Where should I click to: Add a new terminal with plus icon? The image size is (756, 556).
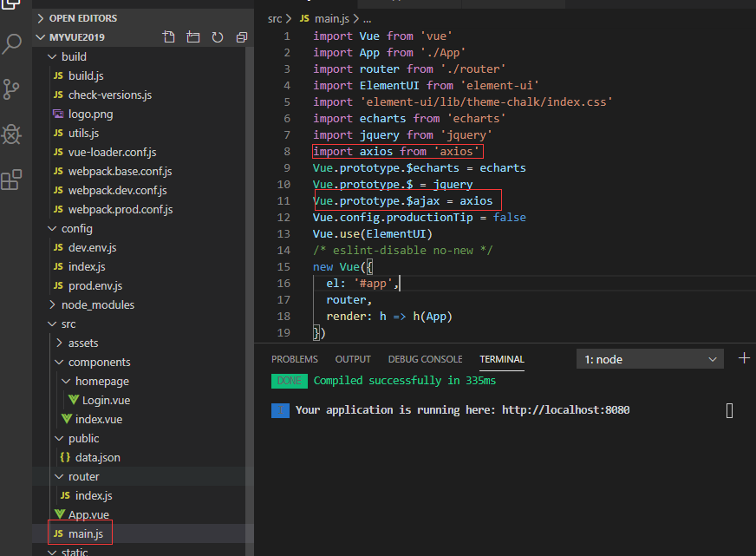pyautogui.click(x=744, y=358)
